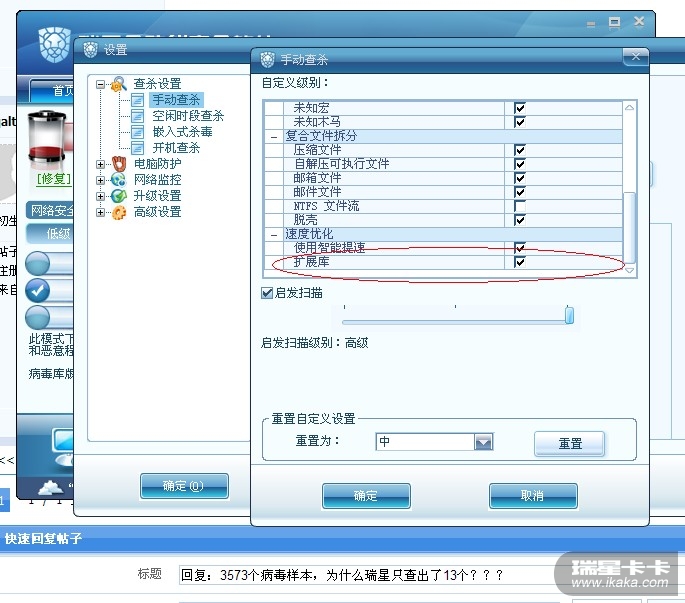Toggle the 邮箱文件 checkbox
685x603 pixels.
(x=520, y=178)
